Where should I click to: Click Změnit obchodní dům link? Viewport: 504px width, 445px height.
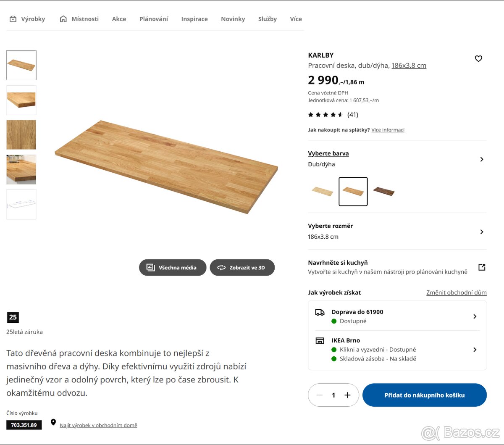pos(457,292)
